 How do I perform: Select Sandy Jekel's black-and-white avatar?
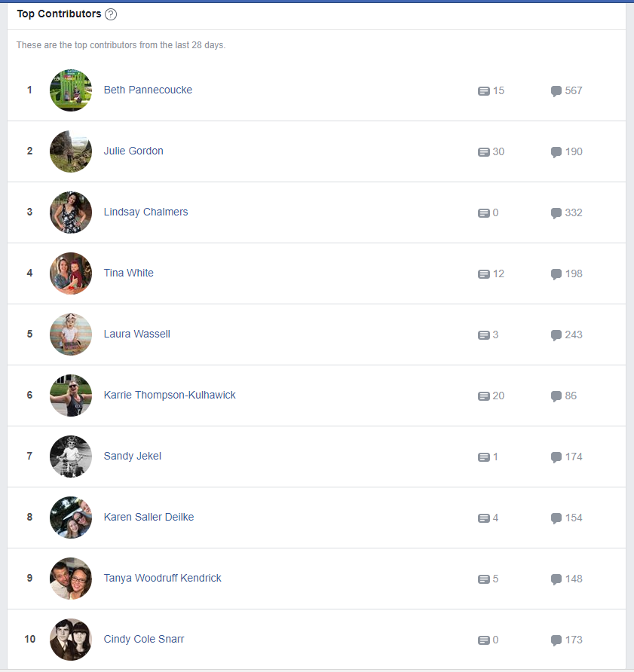pyautogui.click(x=71, y=457)
